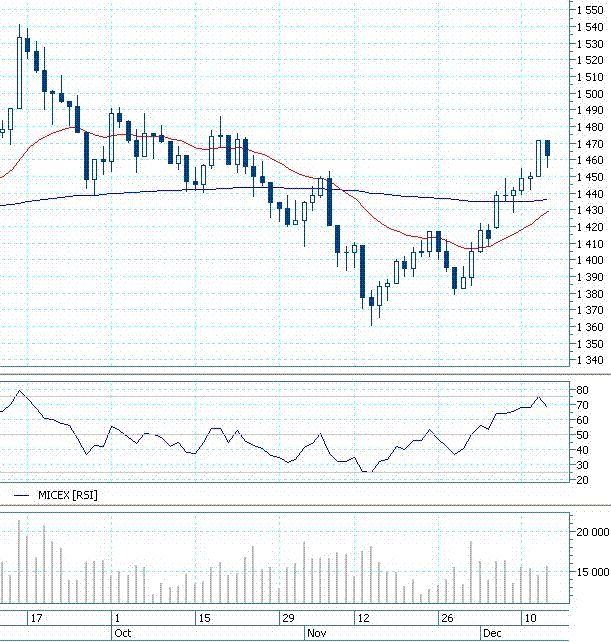Select the 1 550 price axis label
The width and height of the screenshot is (611, 642).
(x=590, y=10)
